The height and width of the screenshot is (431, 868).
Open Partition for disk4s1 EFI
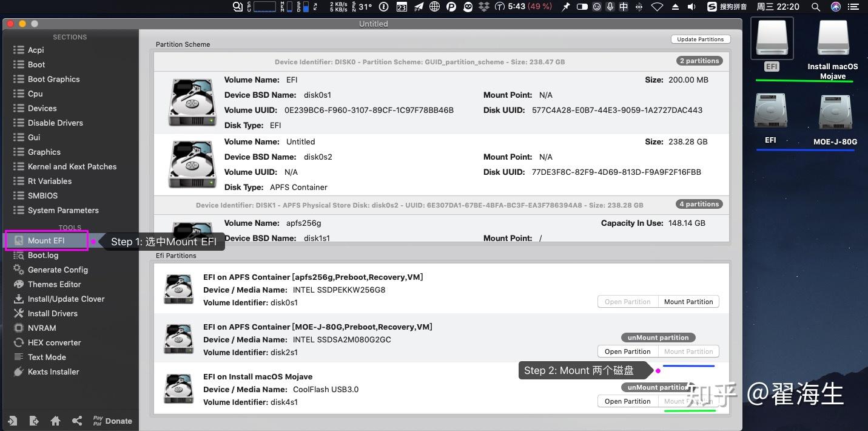click(x=628, y=401)
